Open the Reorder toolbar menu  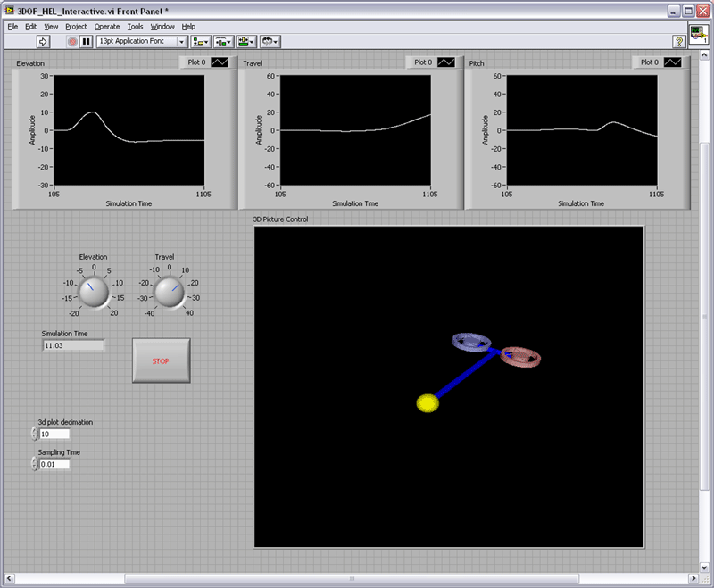[270, 41]
